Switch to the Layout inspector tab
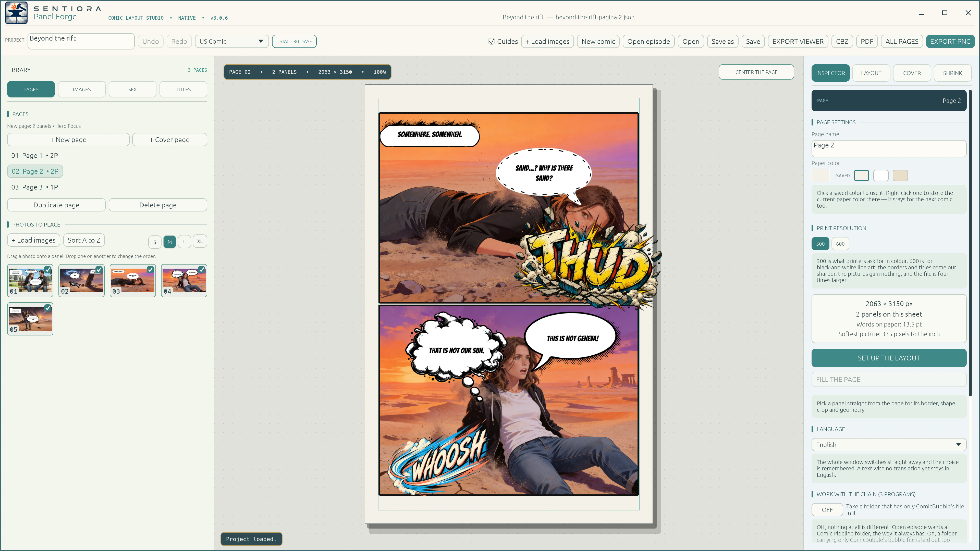Viewport: 980px width, 551px height. click(x=871, y=73)
